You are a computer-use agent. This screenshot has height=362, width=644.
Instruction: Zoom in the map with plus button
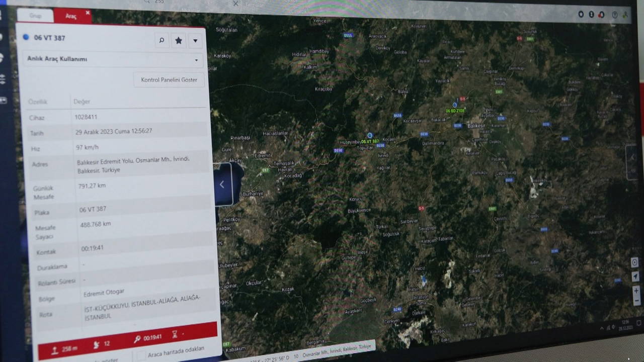636,291
